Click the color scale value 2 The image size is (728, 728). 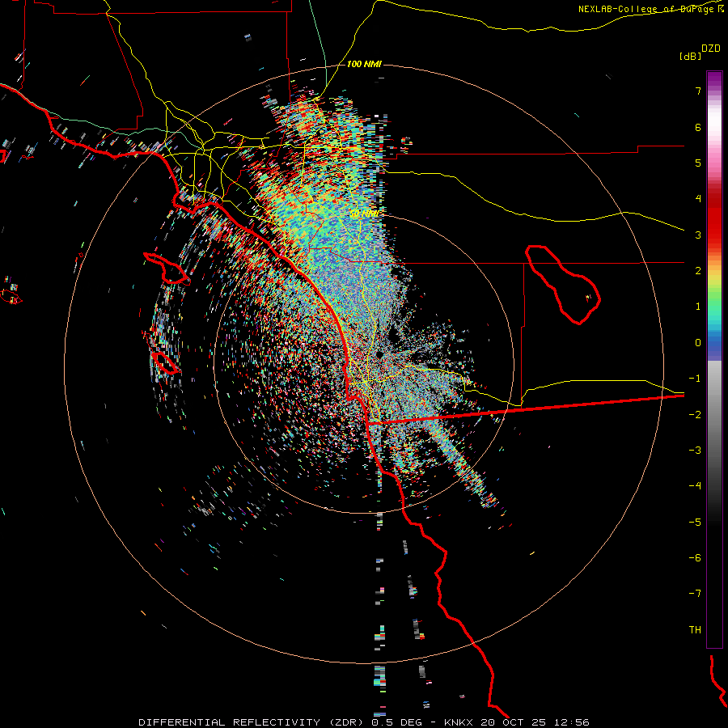click(x=698, y=271)
